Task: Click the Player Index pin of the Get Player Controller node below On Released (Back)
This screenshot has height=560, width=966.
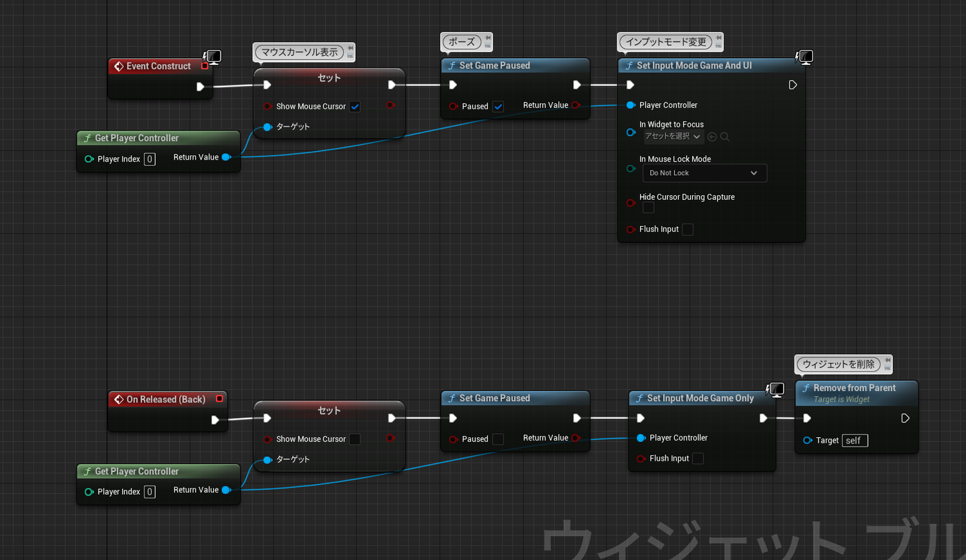Action: 89,492
